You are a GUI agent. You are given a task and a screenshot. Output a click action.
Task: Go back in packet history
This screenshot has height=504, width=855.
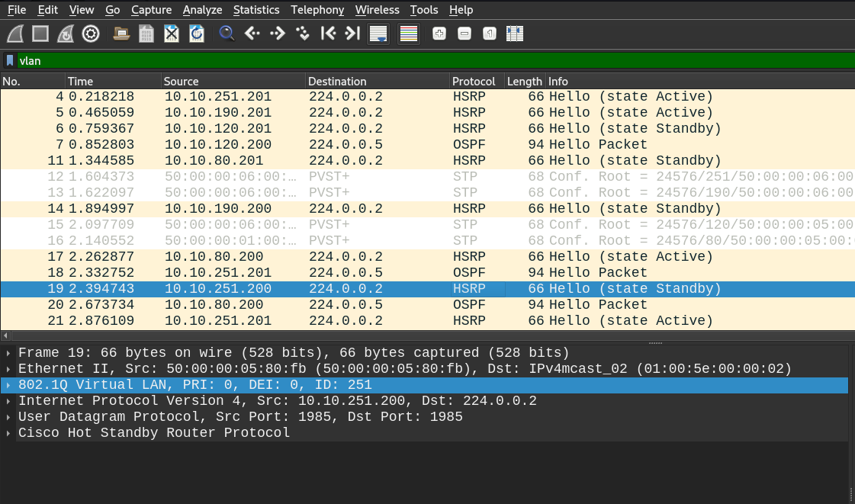(252, 34)
